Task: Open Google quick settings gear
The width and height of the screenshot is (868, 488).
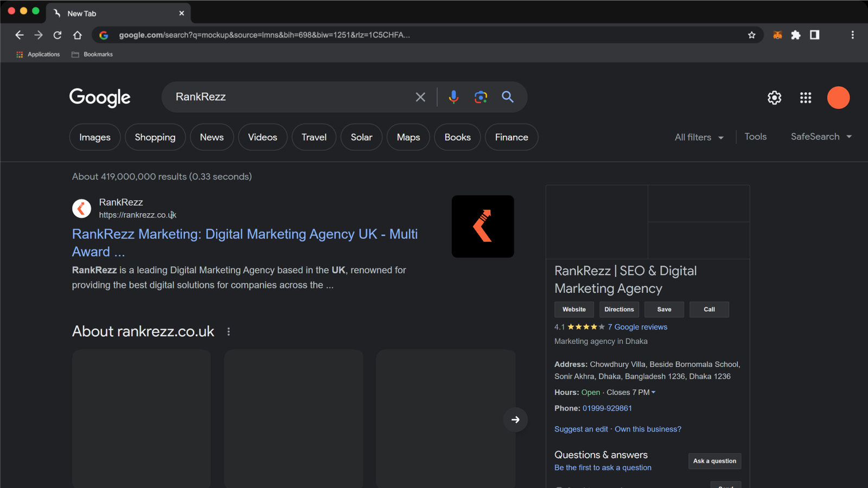Action: [774, 98]
